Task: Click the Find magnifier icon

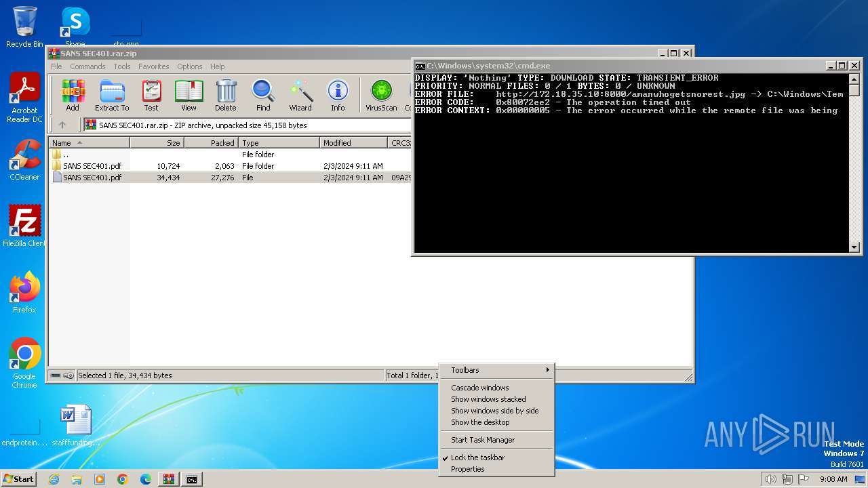Action: (x=263, y=95)
